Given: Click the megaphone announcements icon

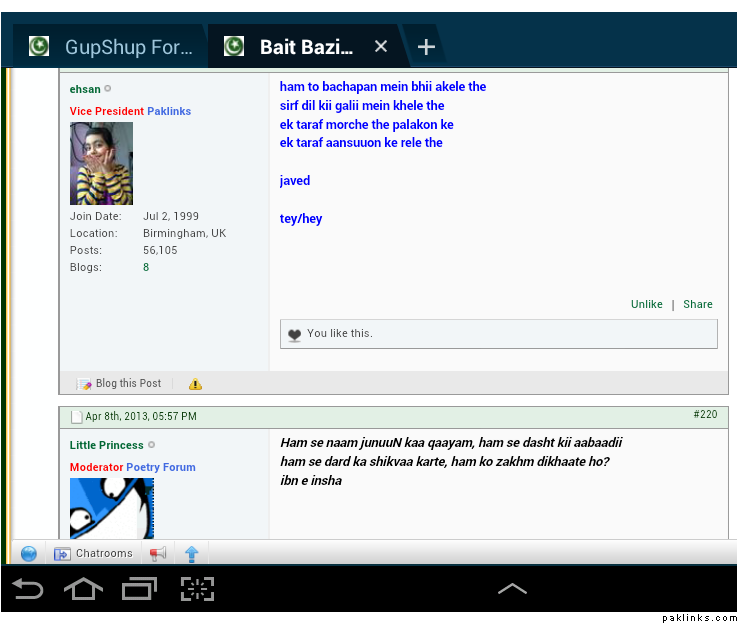Looking at the screenshot, I should 157,554.
